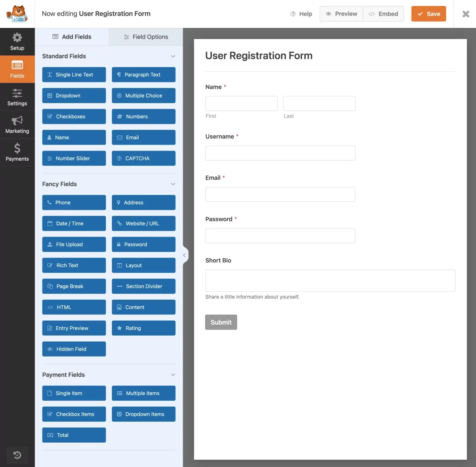Collapse the Fancy Fields section
This screenshot has height=467, width=476.
point(173,184)
